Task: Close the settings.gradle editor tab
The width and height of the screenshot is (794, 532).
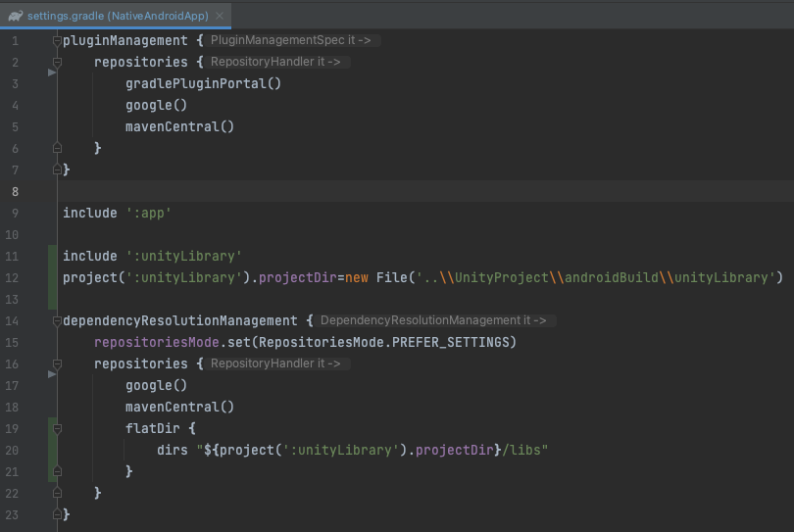Action: (x=220, y=16)
